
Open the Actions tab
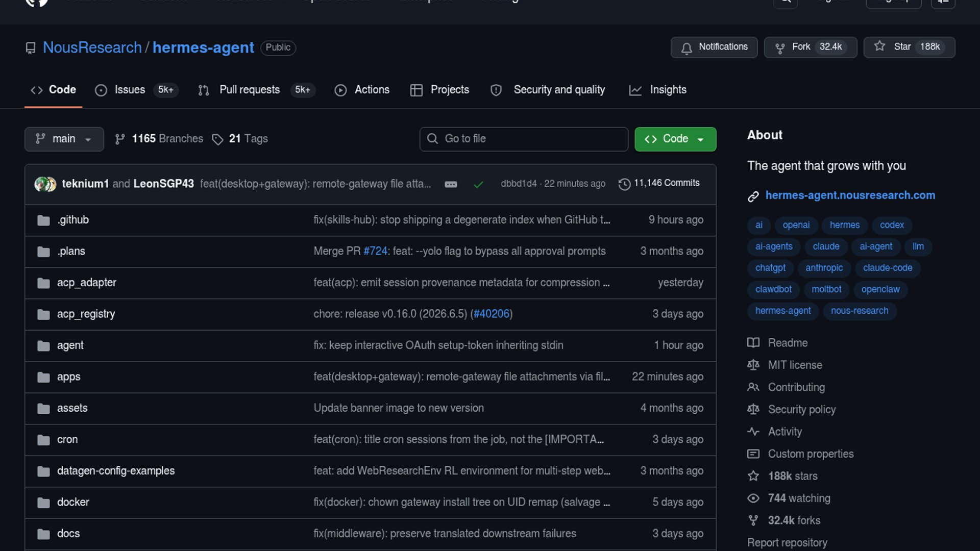362,90
